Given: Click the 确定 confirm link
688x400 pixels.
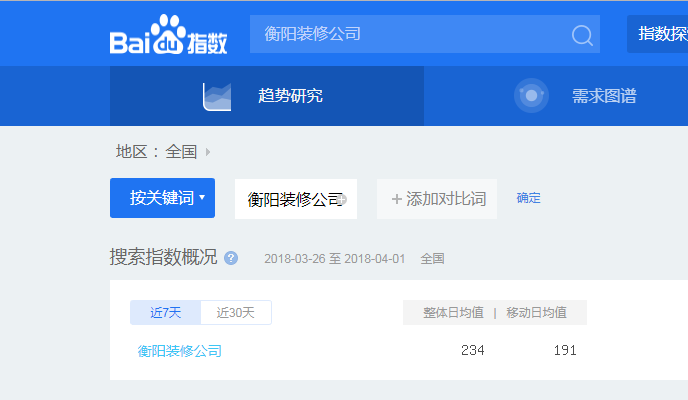Looking at the screenshot, I should (x=528, y=198).
